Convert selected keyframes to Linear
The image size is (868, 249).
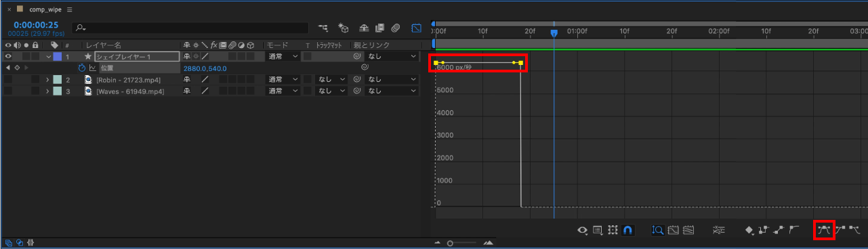(x=778, y=230)
